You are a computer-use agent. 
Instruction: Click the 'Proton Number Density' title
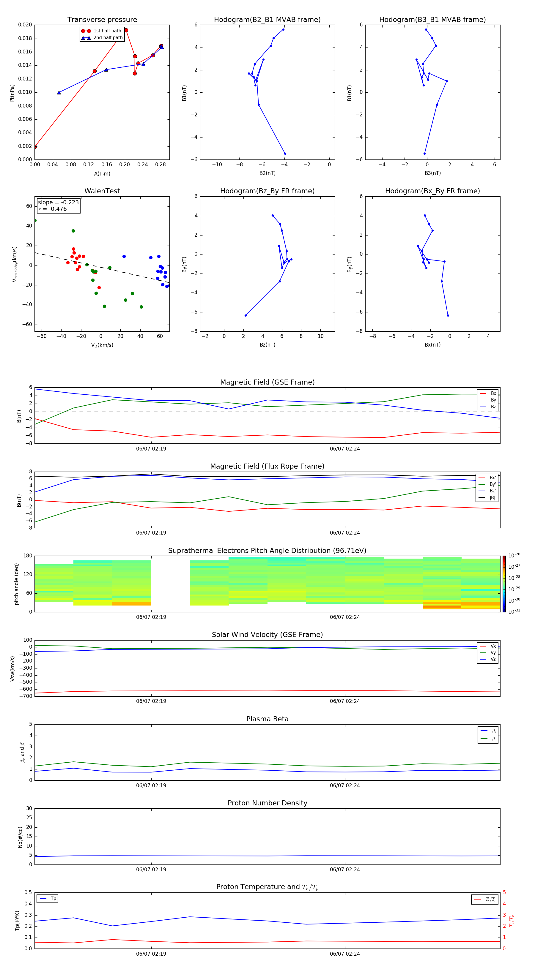tap(267, 803)
